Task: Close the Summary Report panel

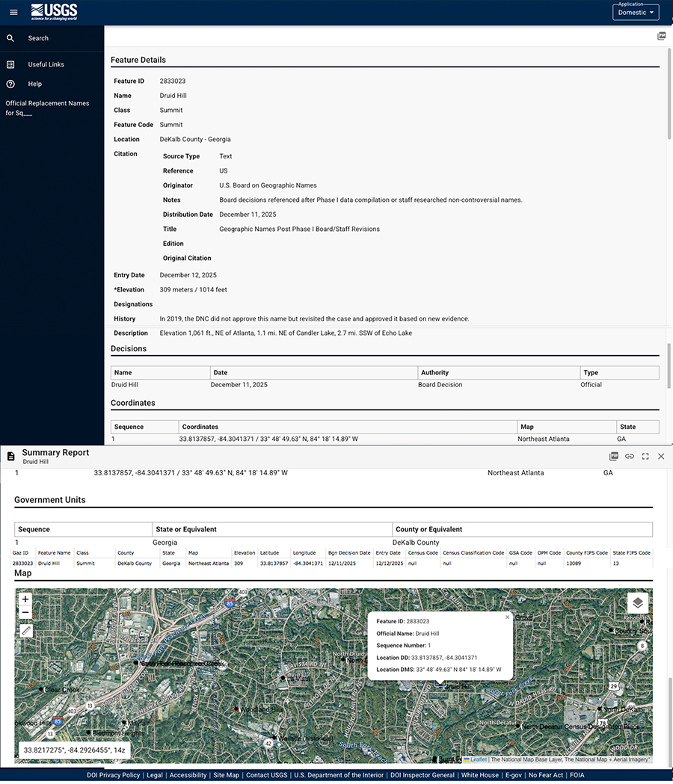Action: coord(661,456)
